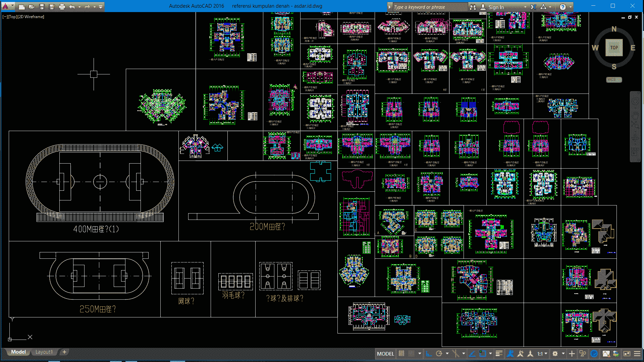The image size is (644, 362).
Task: Toggle isometric drafting
Action: [455, 354]
